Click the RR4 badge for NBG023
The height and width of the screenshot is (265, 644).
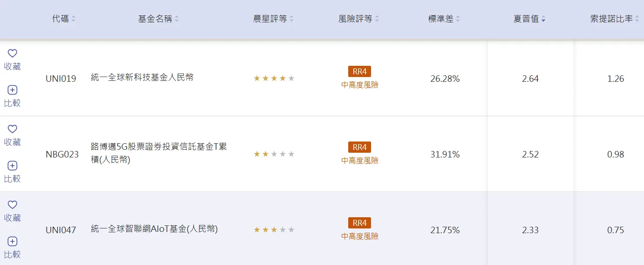(x=359, y=147)
